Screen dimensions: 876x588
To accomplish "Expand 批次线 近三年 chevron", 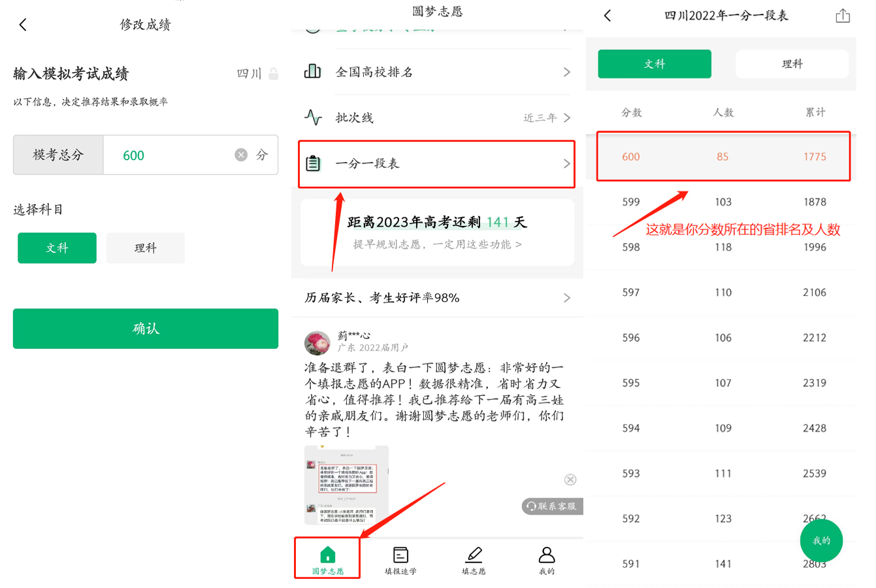I will point(566,118).
